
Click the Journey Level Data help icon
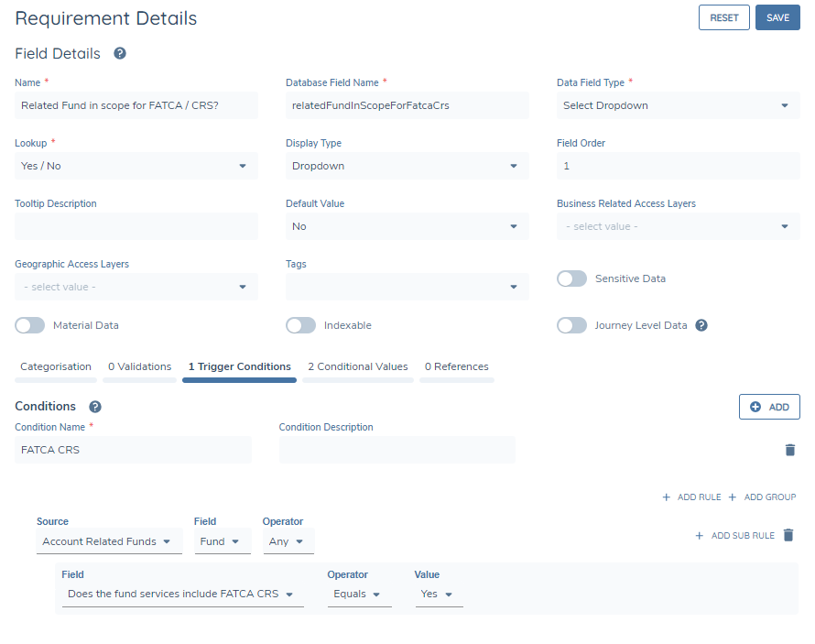point(701,325)
